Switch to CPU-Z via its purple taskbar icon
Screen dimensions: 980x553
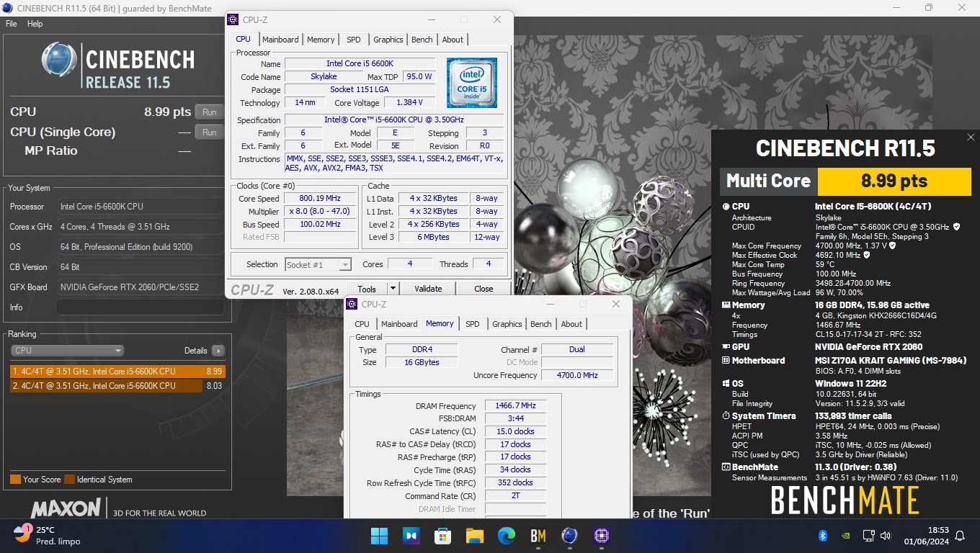[x=602, y=536]
